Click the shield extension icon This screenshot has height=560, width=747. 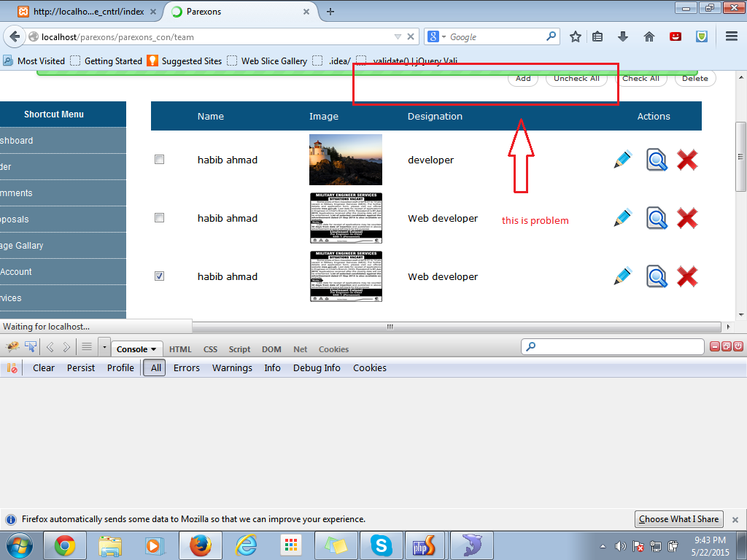pos(701,36)
